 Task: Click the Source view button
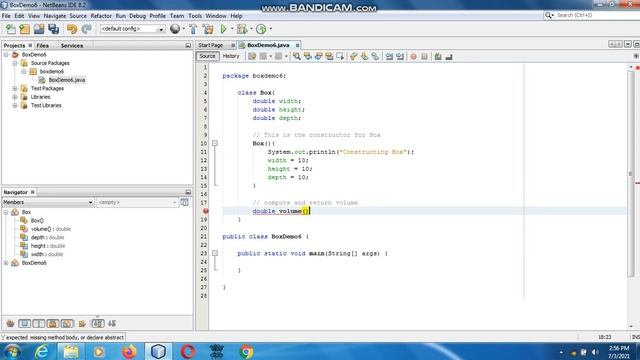click(x=207, y=56)
